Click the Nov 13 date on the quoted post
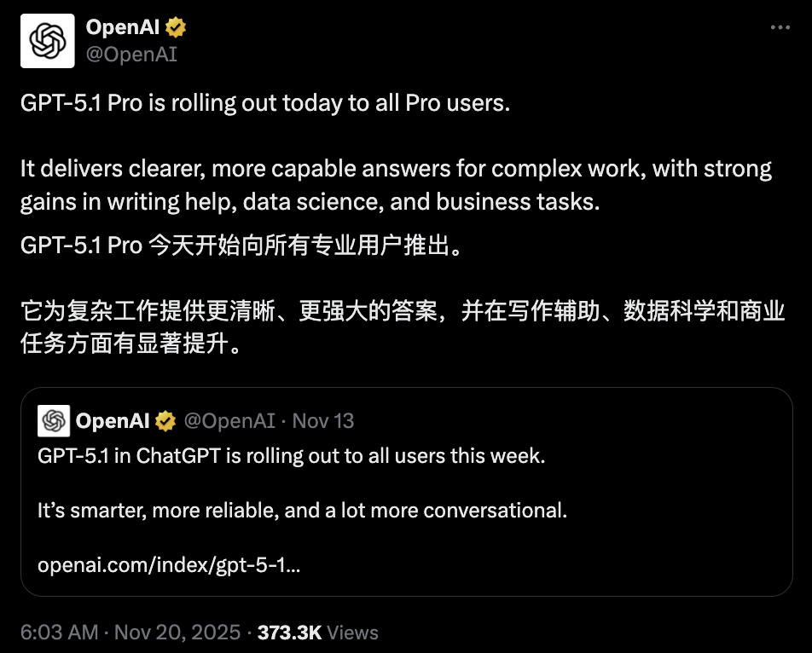 tap(323, 421)
